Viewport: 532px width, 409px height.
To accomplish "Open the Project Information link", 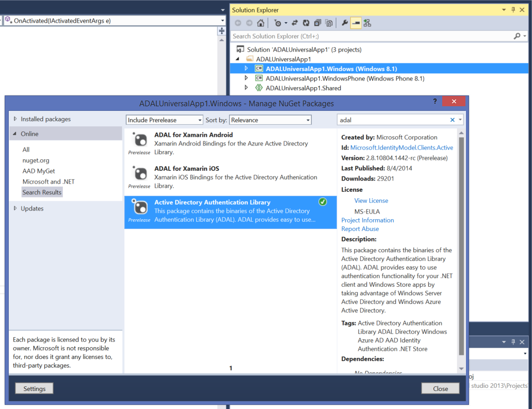I will pyautogui.click(x=367, y=220).
